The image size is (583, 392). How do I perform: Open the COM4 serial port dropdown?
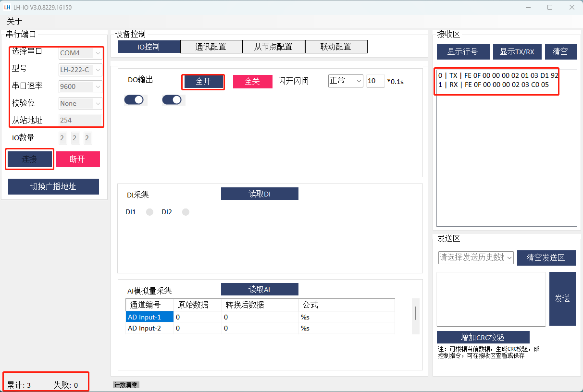tap(80, 53)
